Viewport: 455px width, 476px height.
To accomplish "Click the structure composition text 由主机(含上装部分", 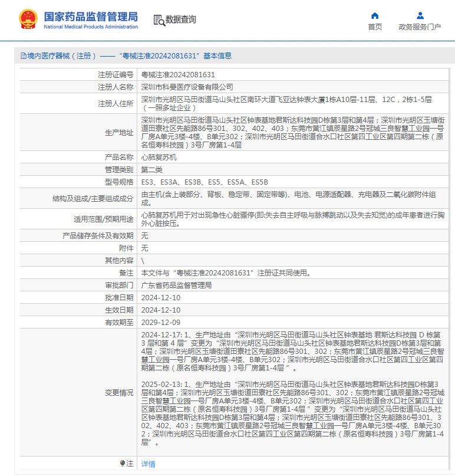I will 288,199.
